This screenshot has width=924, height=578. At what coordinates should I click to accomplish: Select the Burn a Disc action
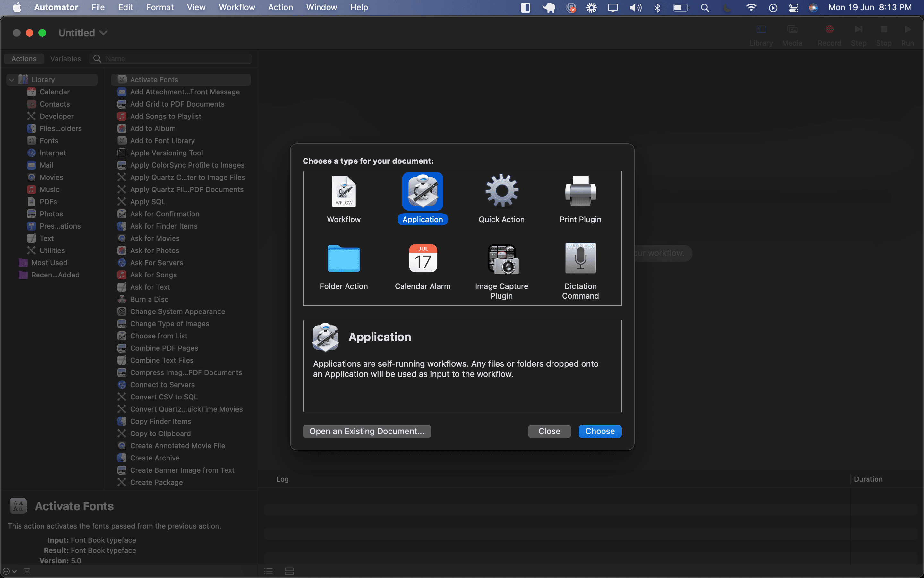(181, 299)
